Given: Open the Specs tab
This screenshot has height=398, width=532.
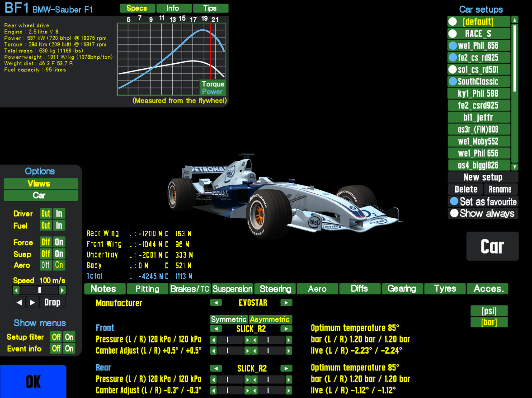Looking at the screenshot, I should tap(137, 8).
